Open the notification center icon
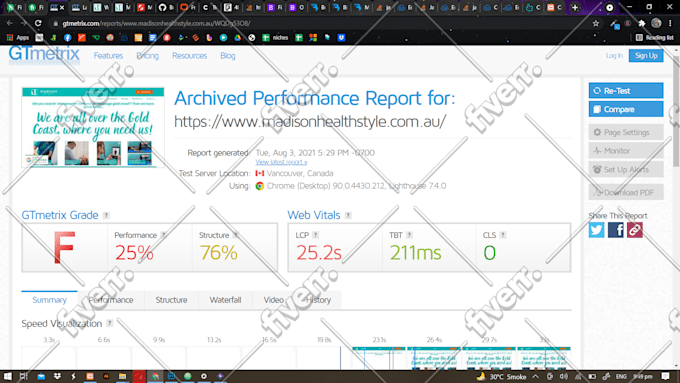680x383 pixels. [666, 376]
